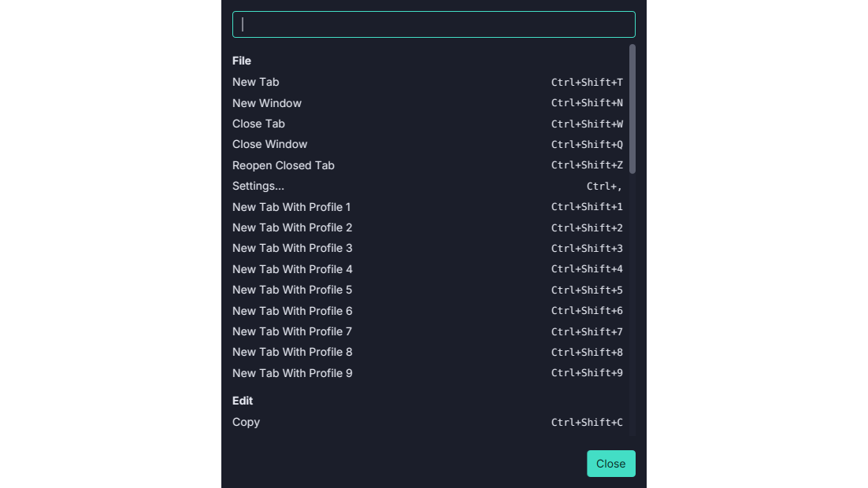Click the command search input field
Screen dimensions: 868x488
pos(433,24)
